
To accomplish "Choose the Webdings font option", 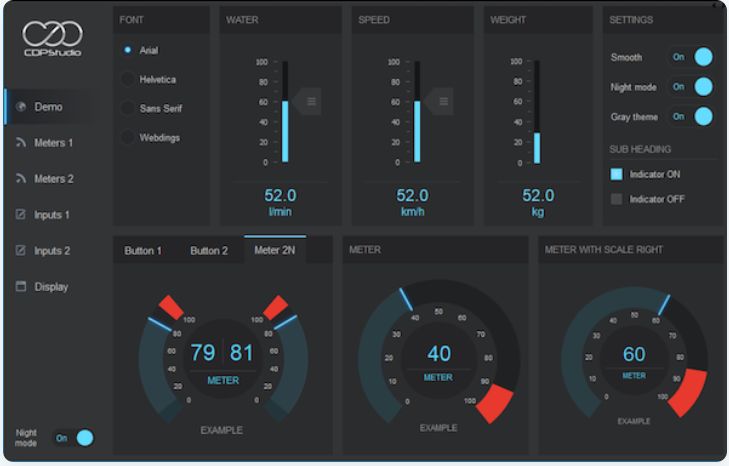I will pos(128,137).
